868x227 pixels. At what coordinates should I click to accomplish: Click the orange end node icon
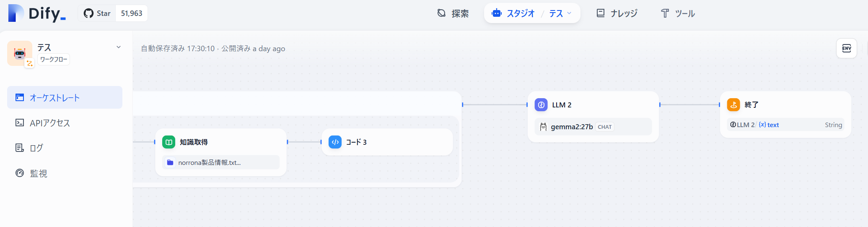click(x=734, y=105)
